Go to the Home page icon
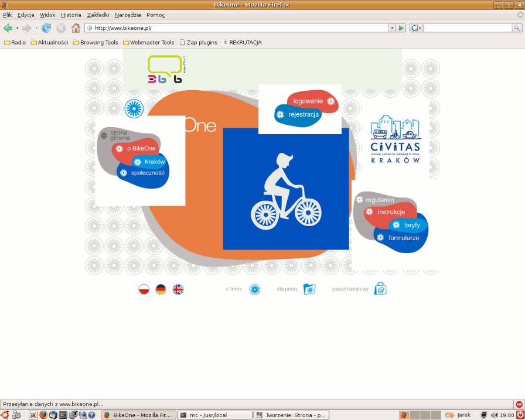Screen dimensions: 525x420 click(x=76, y=28)
